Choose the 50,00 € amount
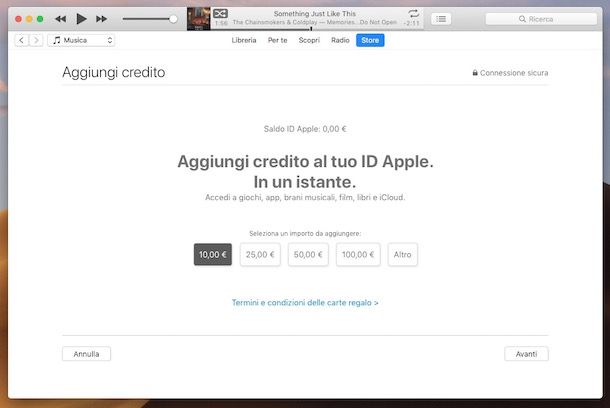610x408 pixels. [308, 254]
